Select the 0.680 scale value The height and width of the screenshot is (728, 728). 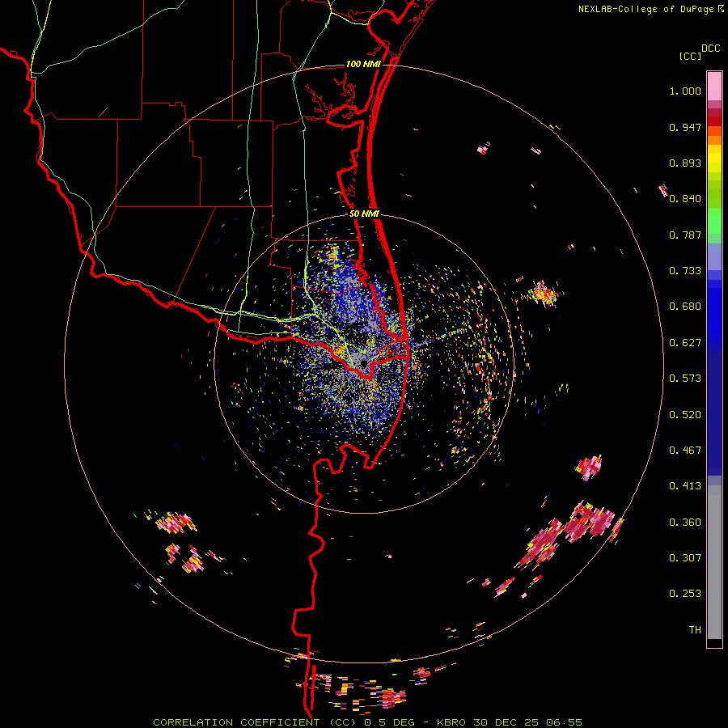click(685, 307)
